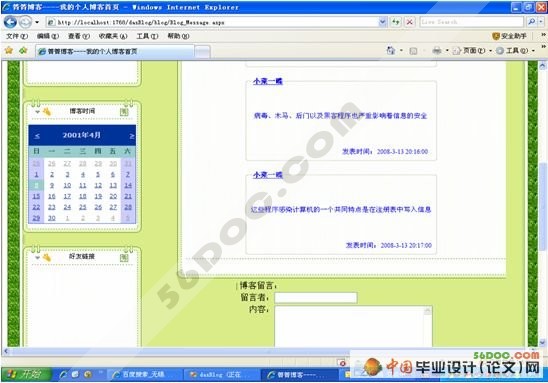
Task: Select calendar day 10
Action: [67, 185]
